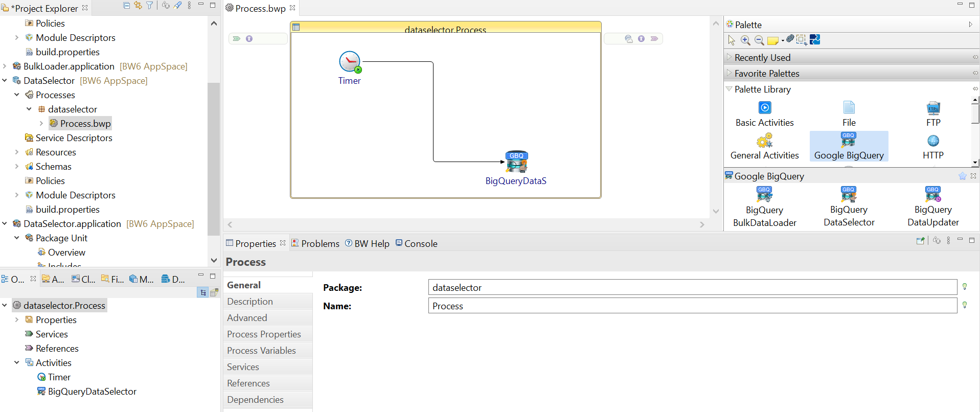Viewport: 980px width, 412px height.
Task: Collapse the Activities node in outline
Action: click(17, 362)
